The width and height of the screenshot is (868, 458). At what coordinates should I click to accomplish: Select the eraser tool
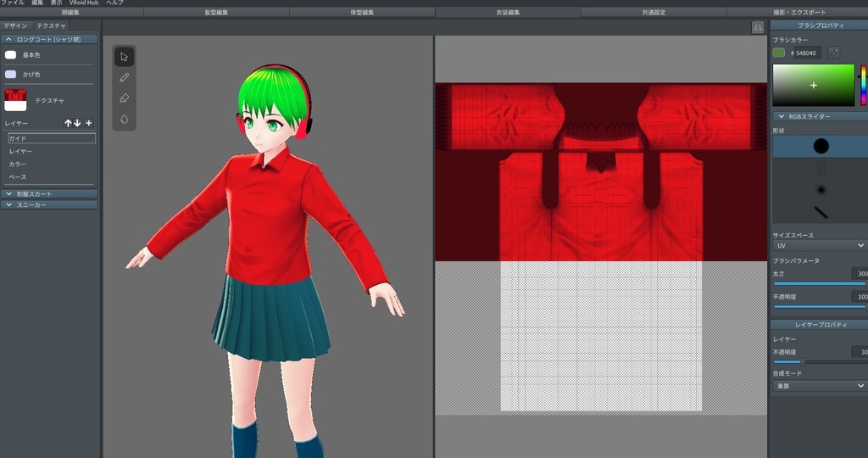coord(124,98)
